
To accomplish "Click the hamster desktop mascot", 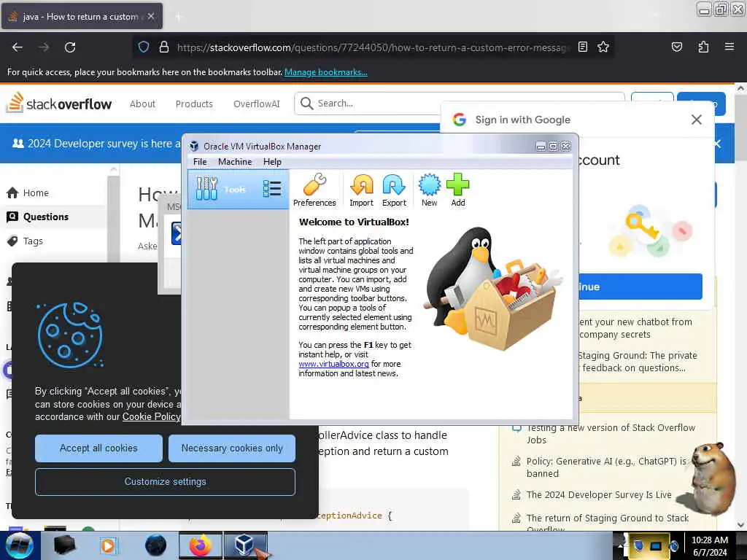I will (x=711, y=478).
